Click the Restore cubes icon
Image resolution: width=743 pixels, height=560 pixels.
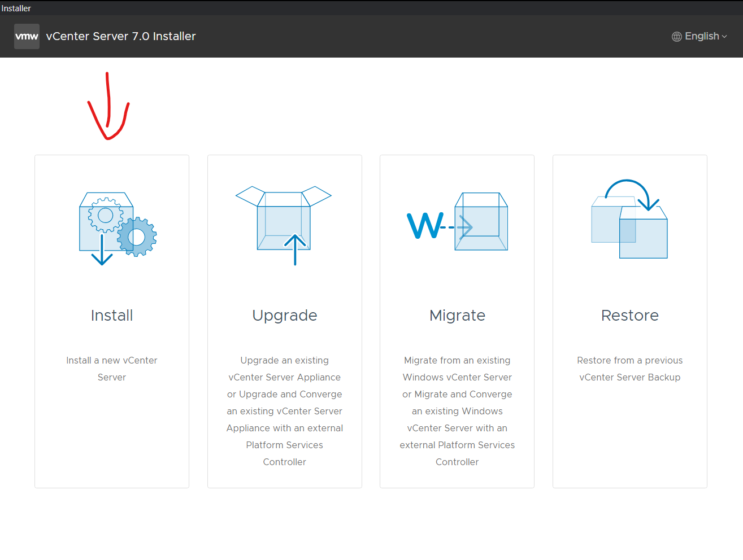click(629, 219)
